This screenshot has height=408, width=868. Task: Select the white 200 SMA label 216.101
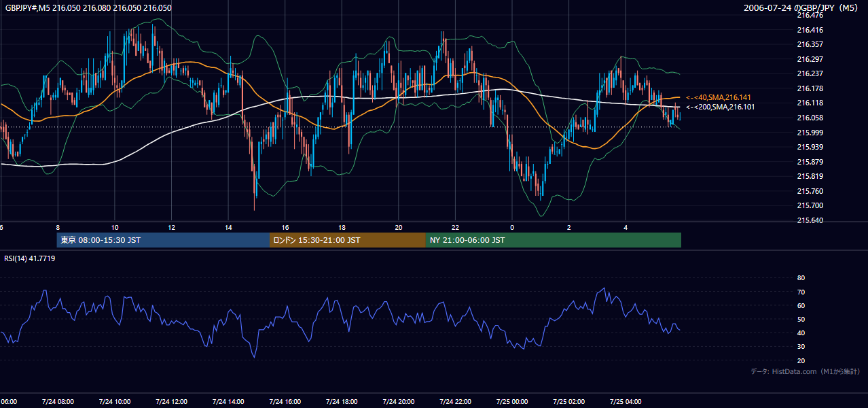point(720,107)
